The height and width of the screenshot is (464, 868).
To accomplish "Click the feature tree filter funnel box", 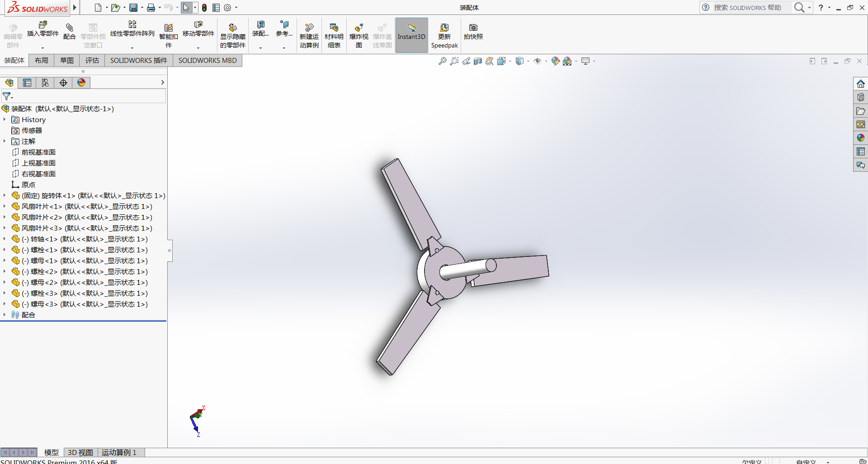I will tap(84, 96).
